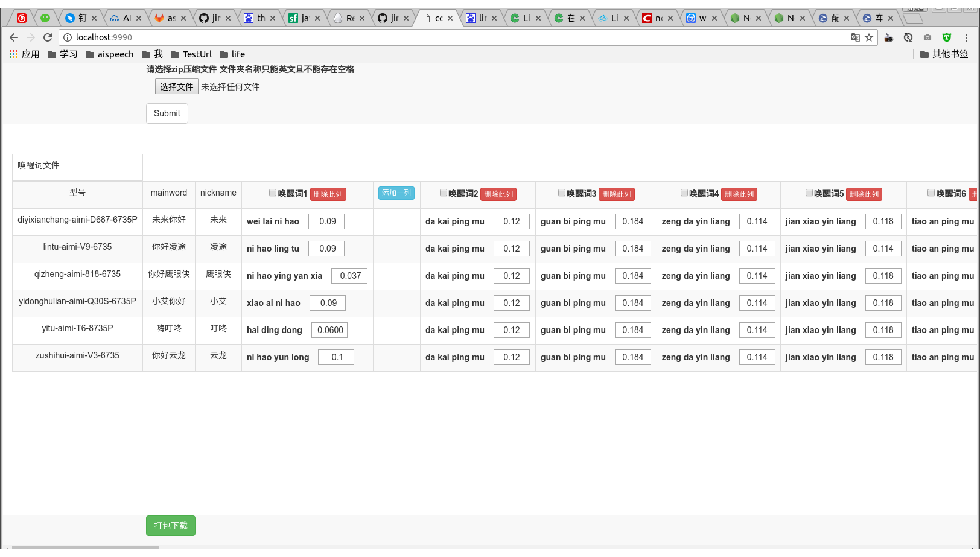
Task: Click the horizontal scrollbar at page bottom
Action: click(x=85, y=548)
